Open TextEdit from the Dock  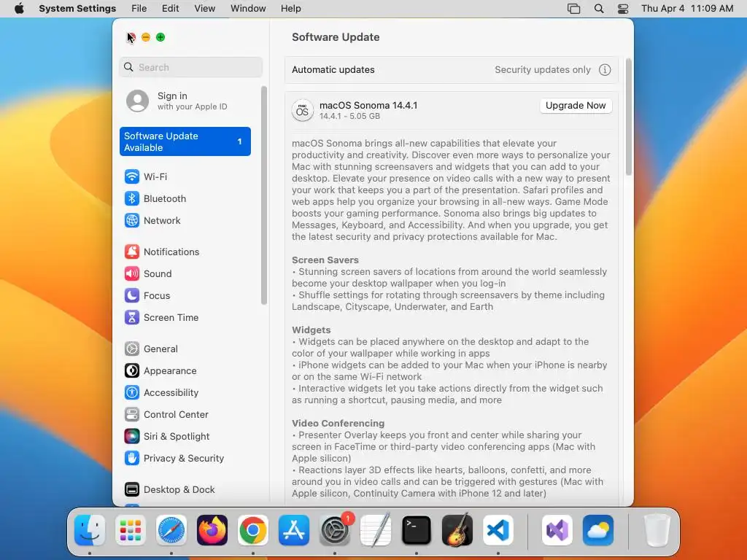pos(376,530)
